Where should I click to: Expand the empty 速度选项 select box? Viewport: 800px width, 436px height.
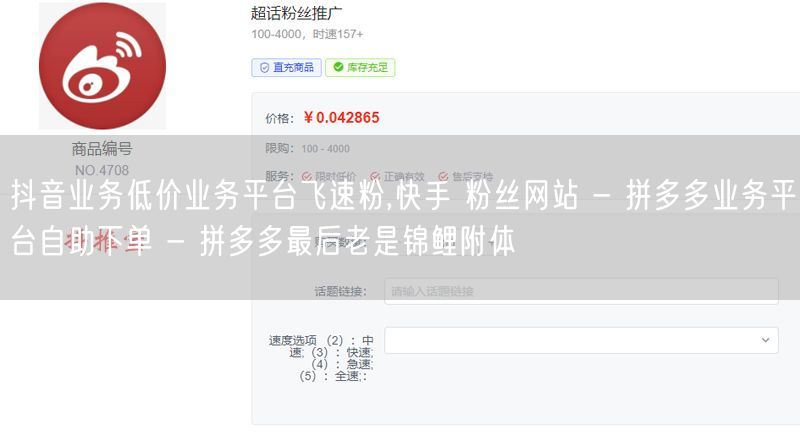[x=581, y=340]
